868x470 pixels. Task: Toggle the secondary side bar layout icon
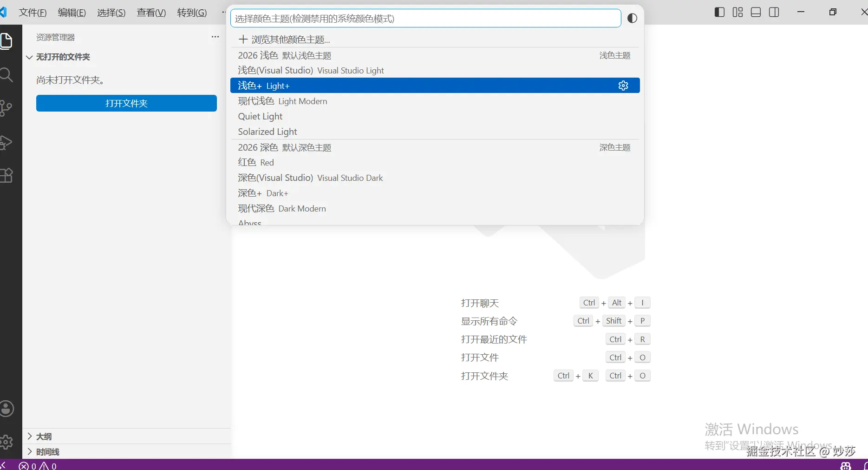(774, 12)
